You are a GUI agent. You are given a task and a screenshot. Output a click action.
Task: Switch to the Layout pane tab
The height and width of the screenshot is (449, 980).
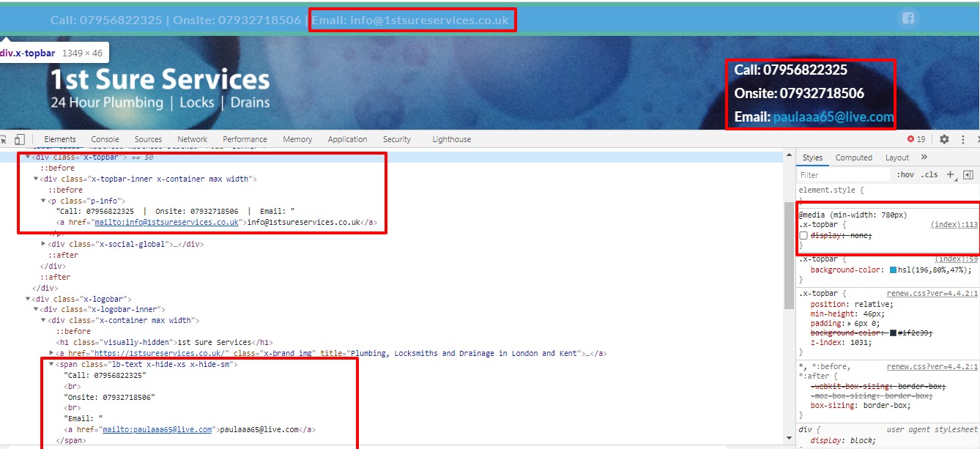(x=897, y=157)
